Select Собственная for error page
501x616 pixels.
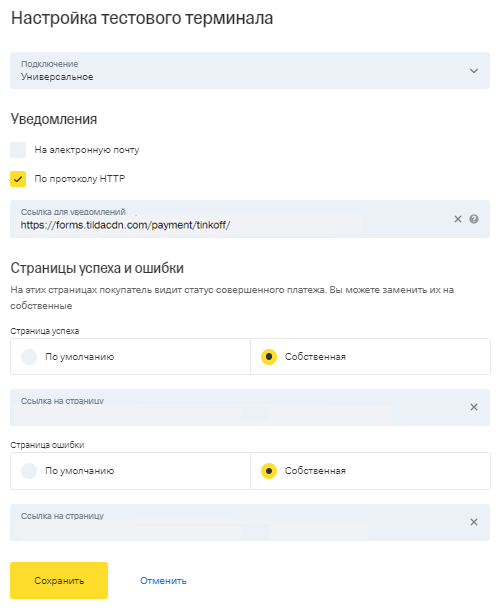(x=370, y=471)
